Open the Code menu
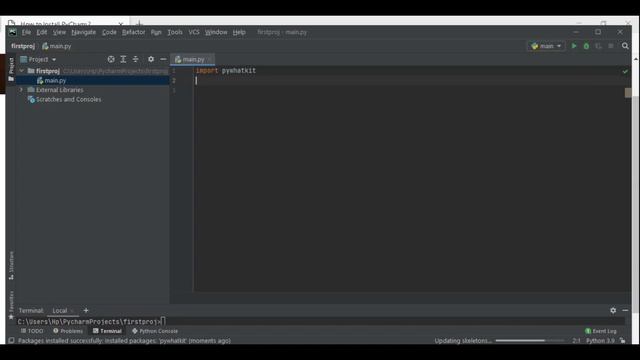 pyautogui.click(x=109, y=32)
